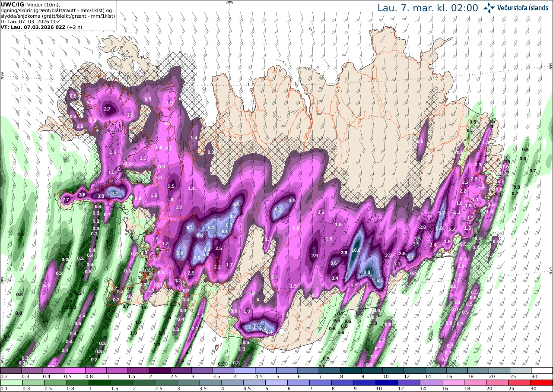
Task: Click the 5.0 precipitation value on the map
Action: (x=197, y=258)
